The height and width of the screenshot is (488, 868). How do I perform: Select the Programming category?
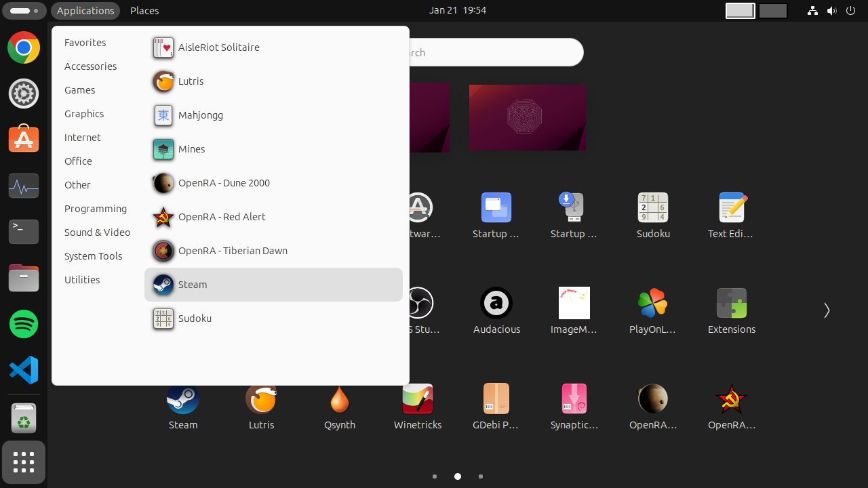[96, 209]
